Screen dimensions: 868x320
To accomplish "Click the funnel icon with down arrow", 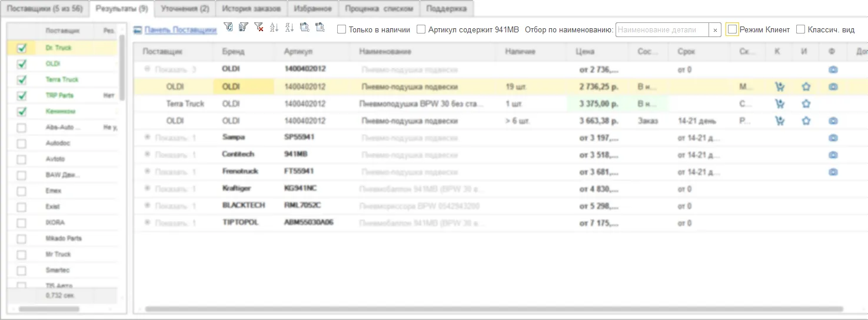I will point(244,27).
